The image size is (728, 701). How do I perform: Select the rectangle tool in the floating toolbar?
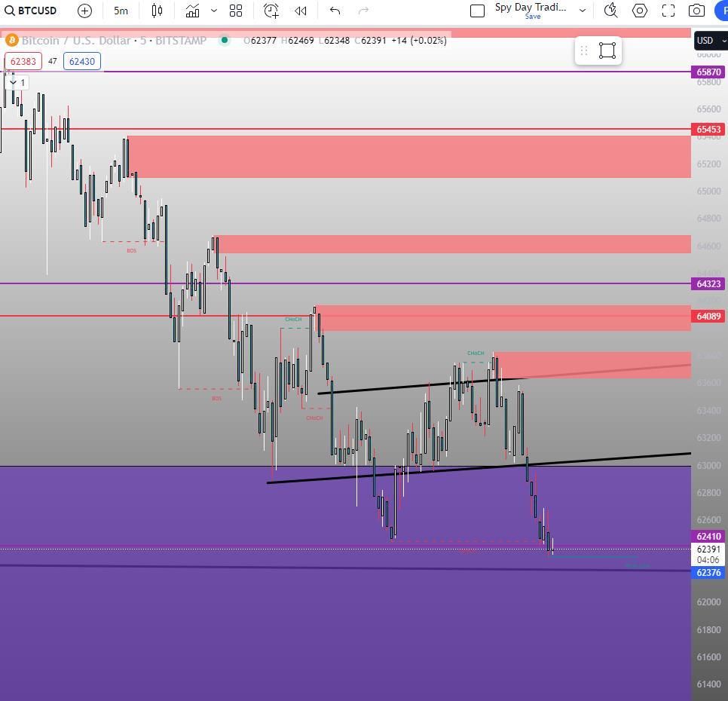coord(607,51)
